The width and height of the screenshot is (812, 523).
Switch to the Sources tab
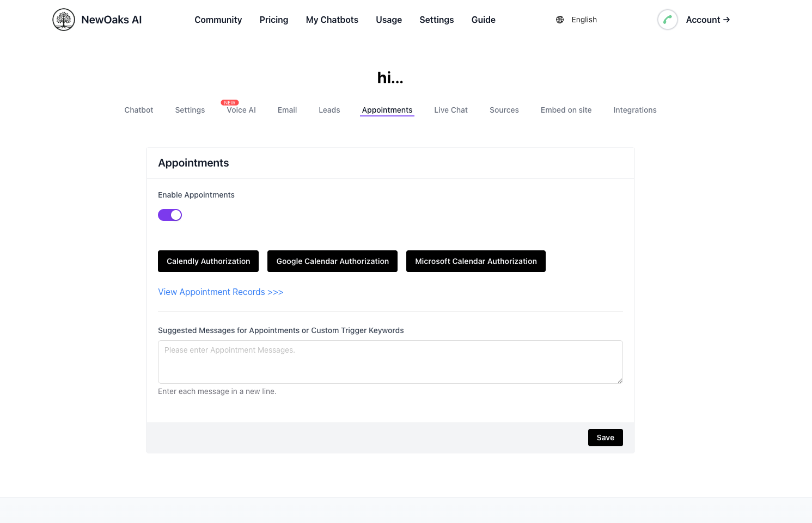(x=504, y=110)
